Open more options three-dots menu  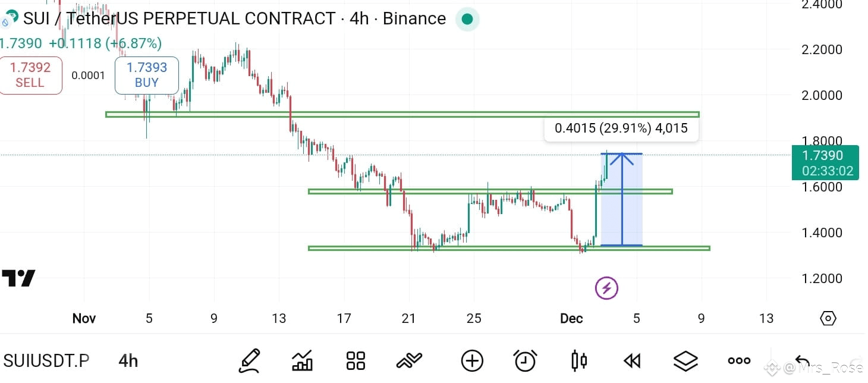point(739,360)
